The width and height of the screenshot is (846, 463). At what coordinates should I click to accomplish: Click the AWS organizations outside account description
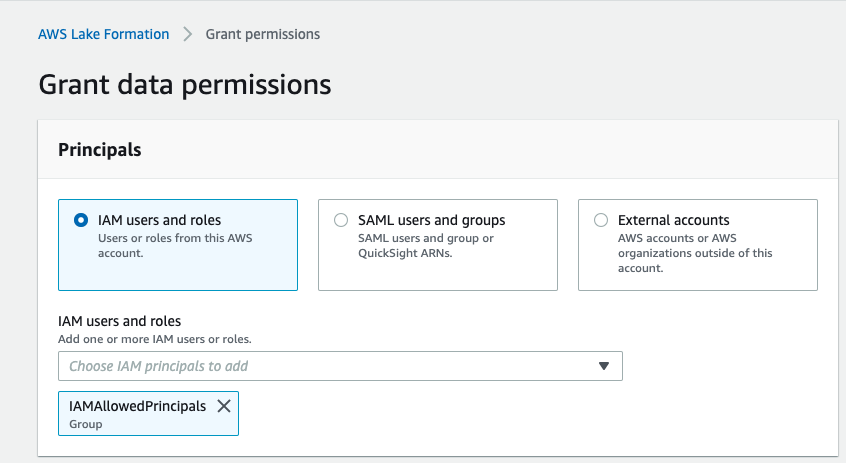coord(695,253)
